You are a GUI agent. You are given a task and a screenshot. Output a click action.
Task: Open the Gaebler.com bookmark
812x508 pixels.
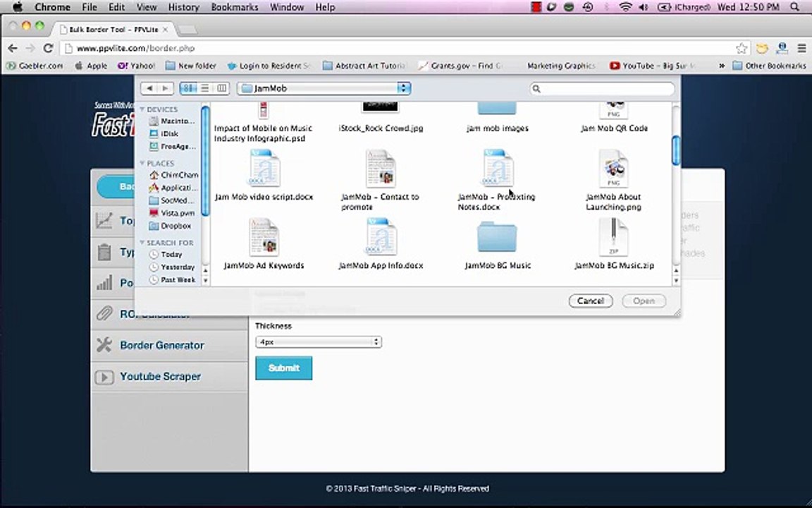(34, 66)
